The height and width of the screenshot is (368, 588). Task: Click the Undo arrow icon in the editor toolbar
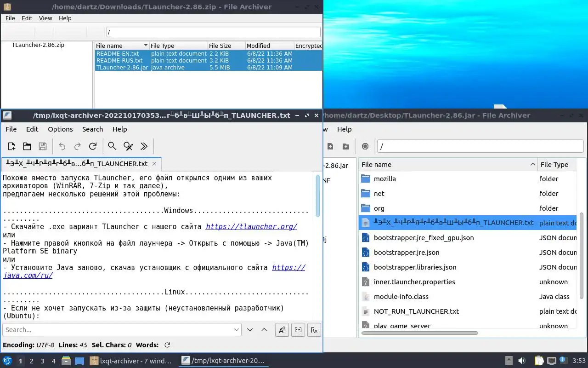[62, 146]
